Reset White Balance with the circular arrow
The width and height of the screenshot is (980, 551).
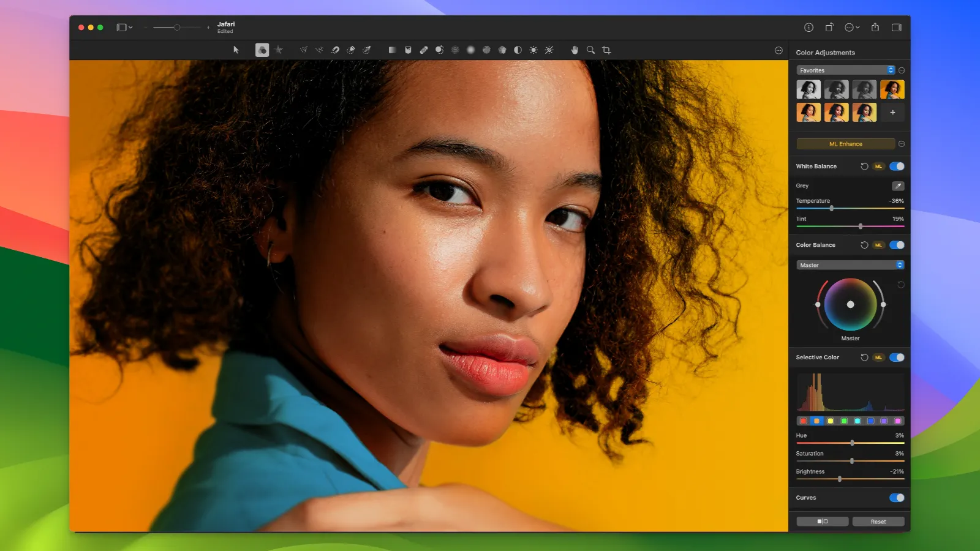point(864,166)
